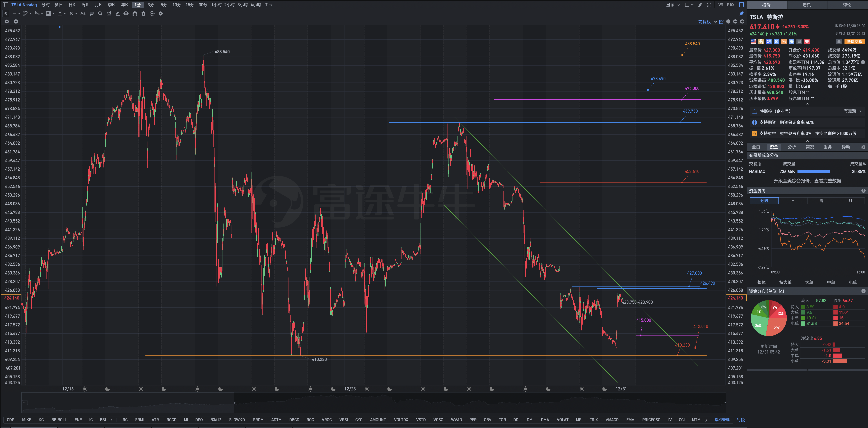Select the 1小时 timeframe
This screenshot has width=868, height=428.
[x=216, y=5]
